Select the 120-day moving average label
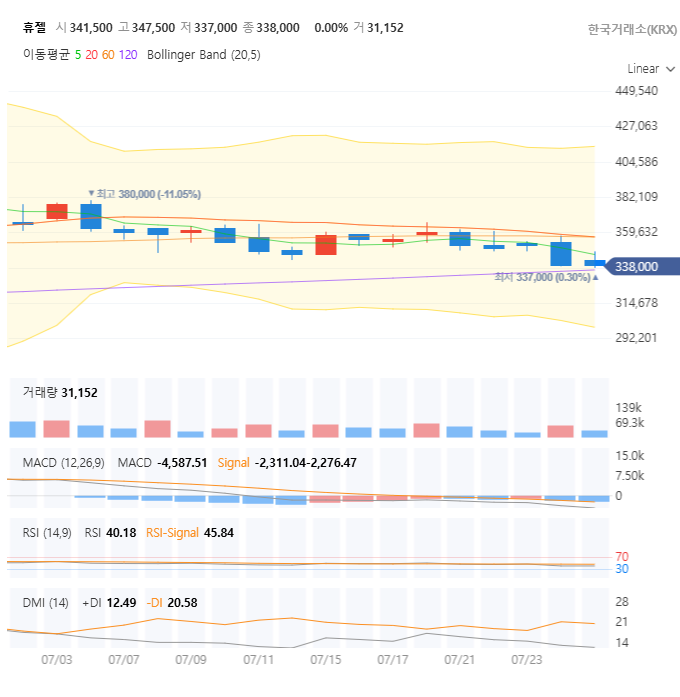This screenshot has width=680, height=697. pos(128,55)
